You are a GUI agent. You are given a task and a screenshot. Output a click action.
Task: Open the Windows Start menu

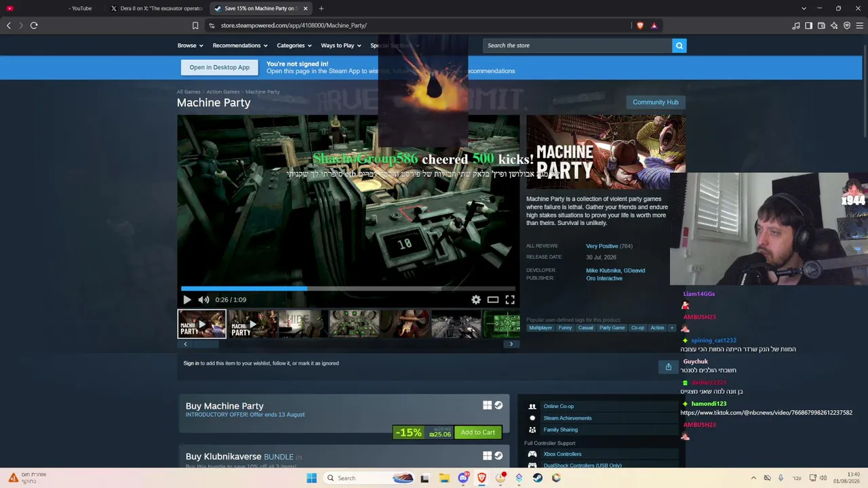(311, 478)
